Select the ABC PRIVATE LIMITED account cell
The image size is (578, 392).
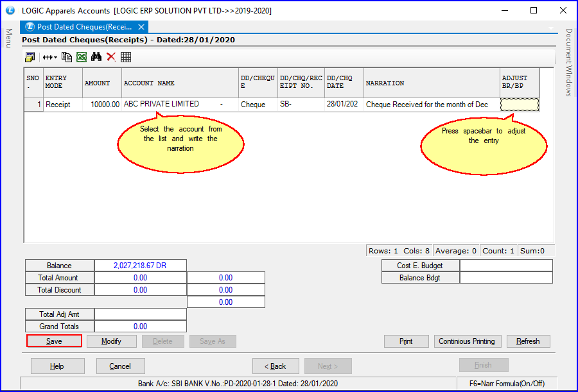[x=180, y=105]
